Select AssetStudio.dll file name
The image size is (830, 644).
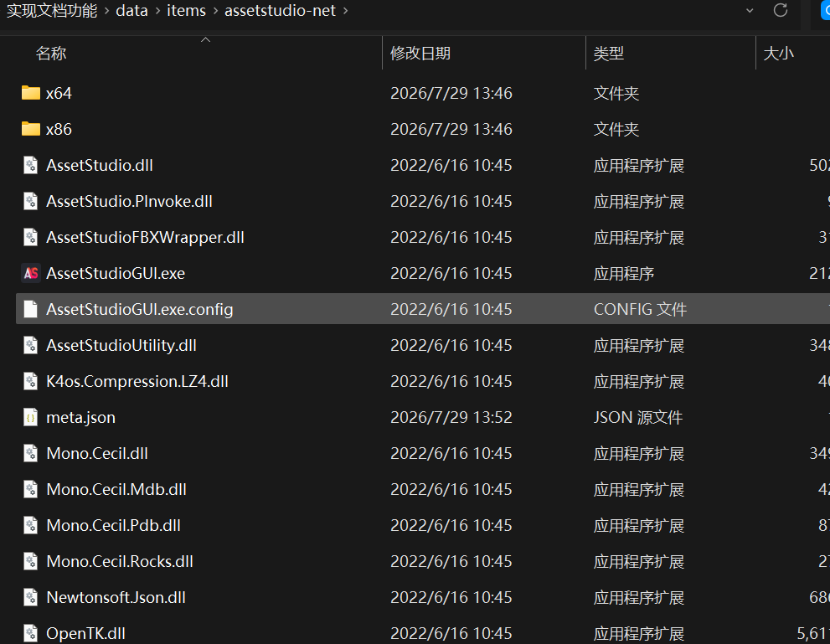coord(100,165)
